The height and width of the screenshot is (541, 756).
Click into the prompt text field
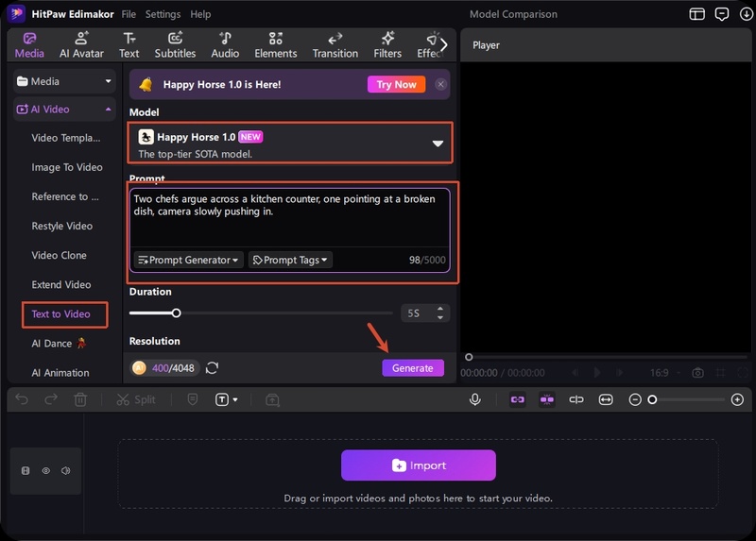point(290,217)
